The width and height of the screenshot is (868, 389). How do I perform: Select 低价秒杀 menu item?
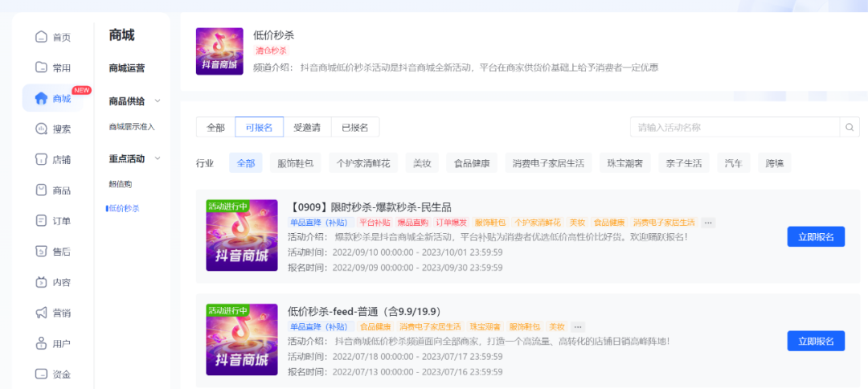tap(124, 209)
